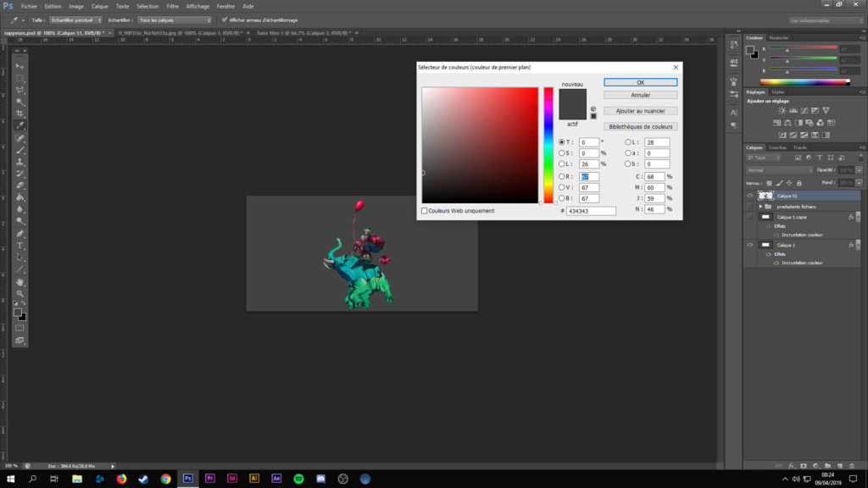Select the Eraser tool
The width and height of the screenshot is (868, 488).
click(20, 186)
